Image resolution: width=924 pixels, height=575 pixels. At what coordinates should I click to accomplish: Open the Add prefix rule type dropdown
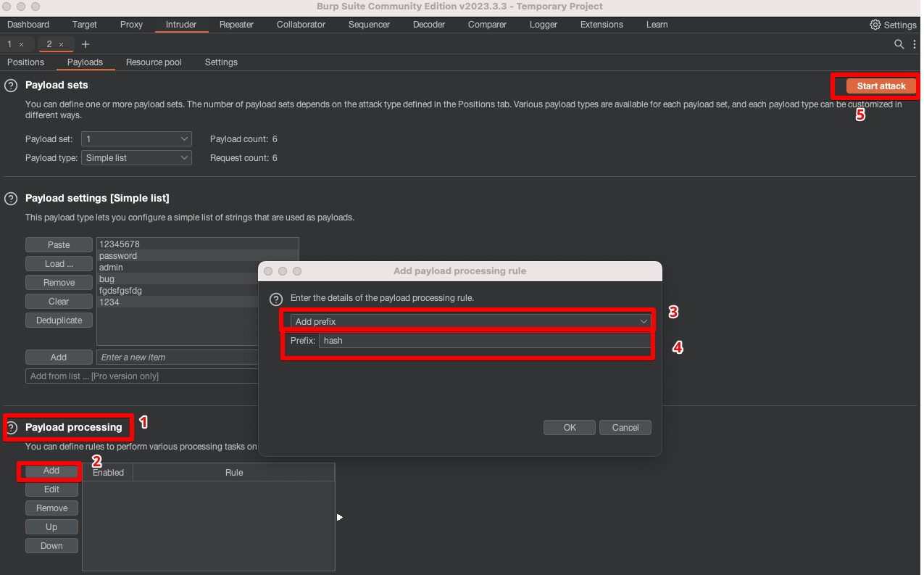tap(470, 321)
